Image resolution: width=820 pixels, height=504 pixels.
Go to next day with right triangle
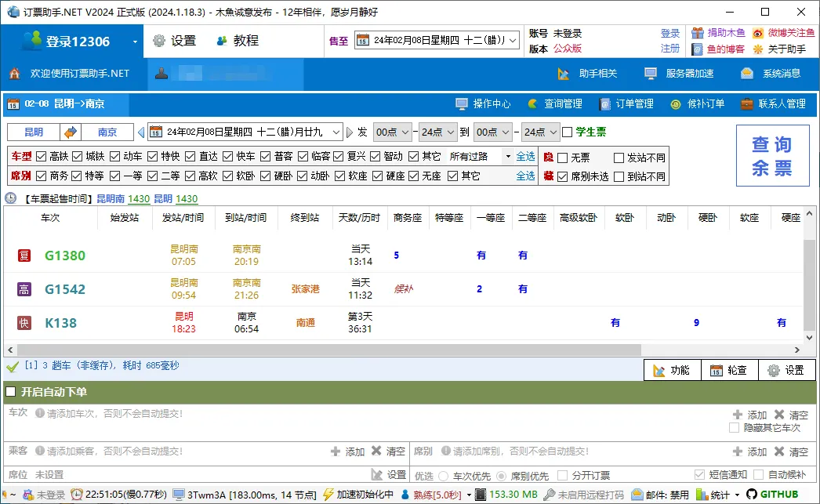coord(350,132)
